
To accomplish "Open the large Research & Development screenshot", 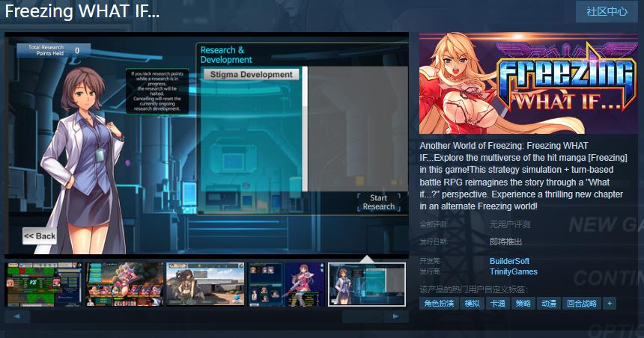I will tap(207, 146).
